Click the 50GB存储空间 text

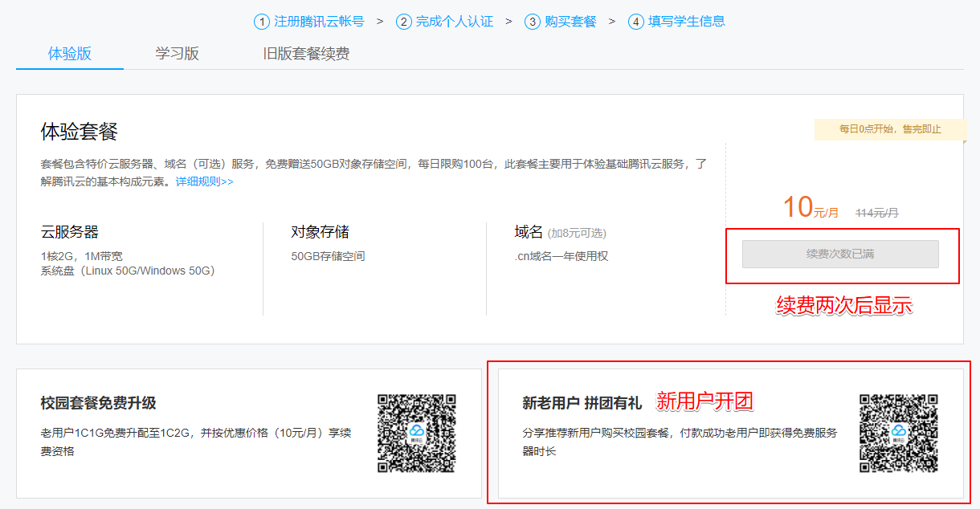click(328, 256)
